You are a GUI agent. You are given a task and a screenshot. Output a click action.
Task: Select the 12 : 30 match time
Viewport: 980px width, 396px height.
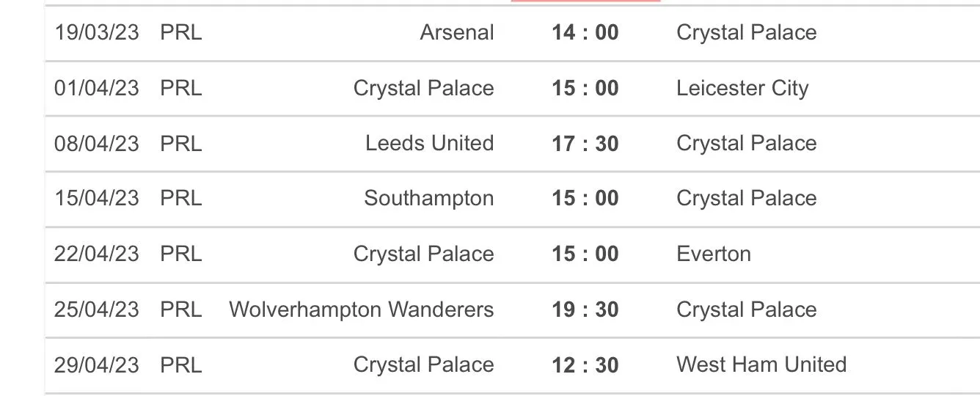tap(585, 364)
